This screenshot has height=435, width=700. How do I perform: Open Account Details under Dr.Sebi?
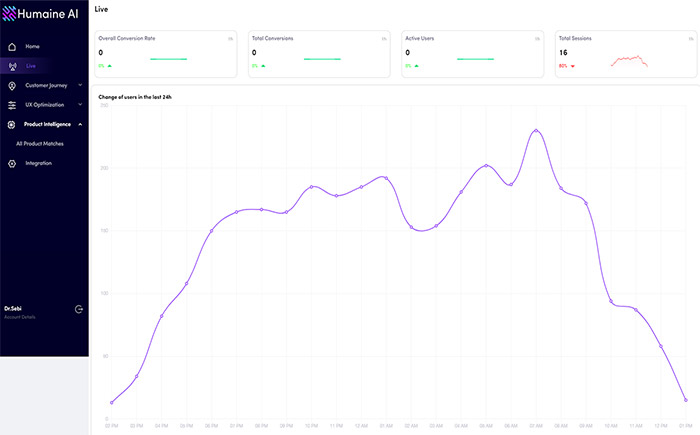pyautogui.click(x=20, y=317)
